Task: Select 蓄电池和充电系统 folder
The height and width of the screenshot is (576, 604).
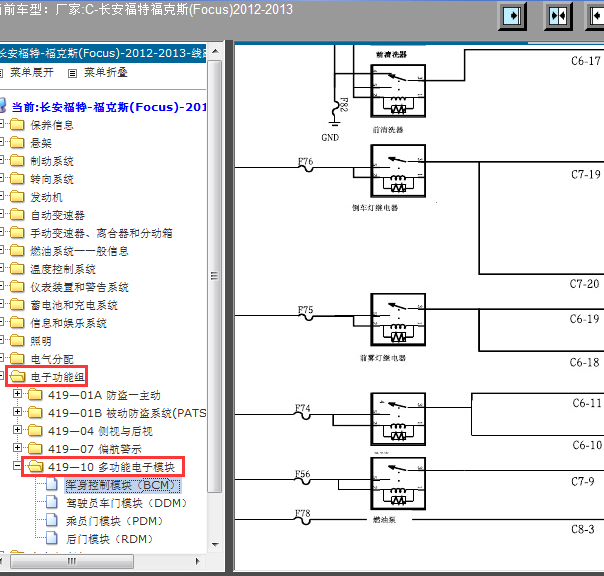Action: point(74,306)
